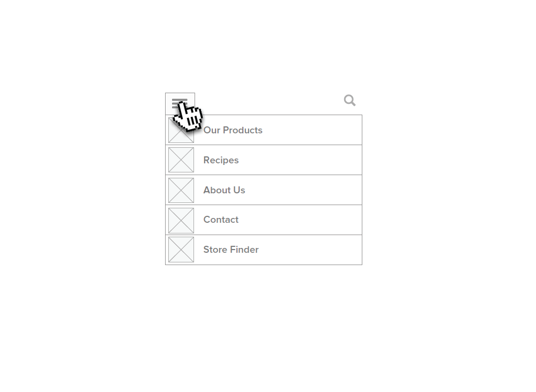The width and height of the screenshot is (536, 392).
Task: Toggle the hamburger menu icon
Action: click(x=180, y=103)
